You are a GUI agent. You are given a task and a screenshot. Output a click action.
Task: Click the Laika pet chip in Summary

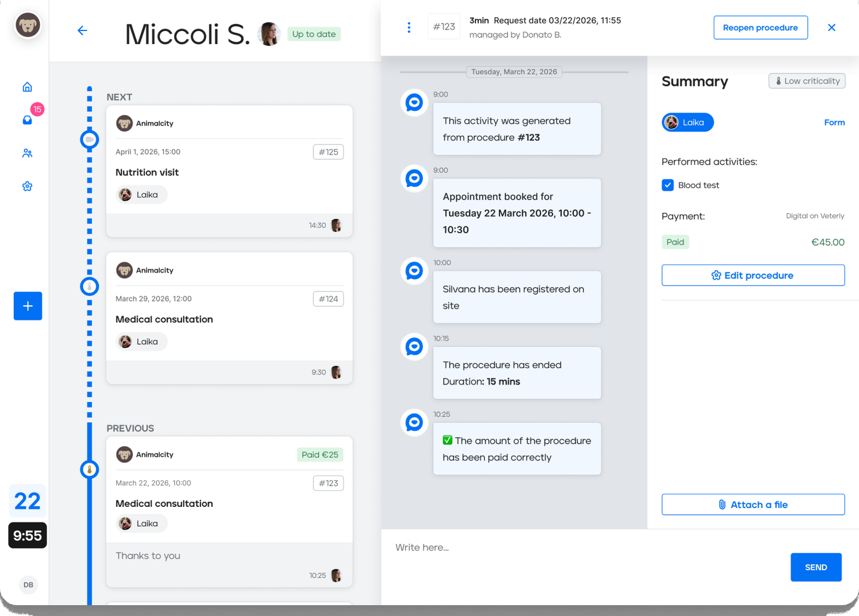[x=688, y=122]
